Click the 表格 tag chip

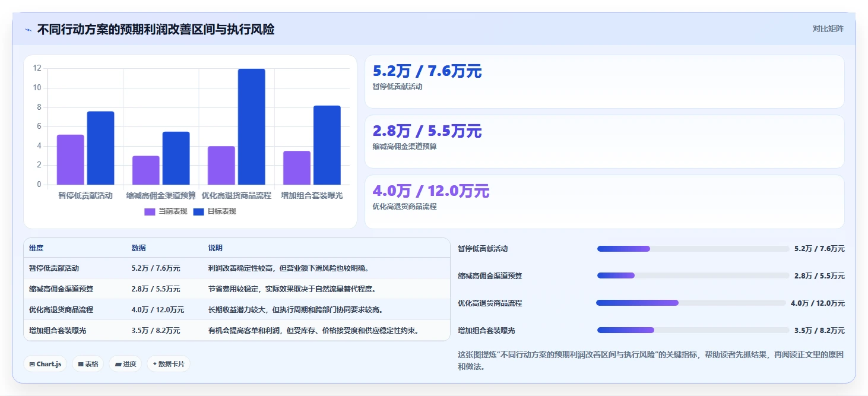tap(88, 364)
